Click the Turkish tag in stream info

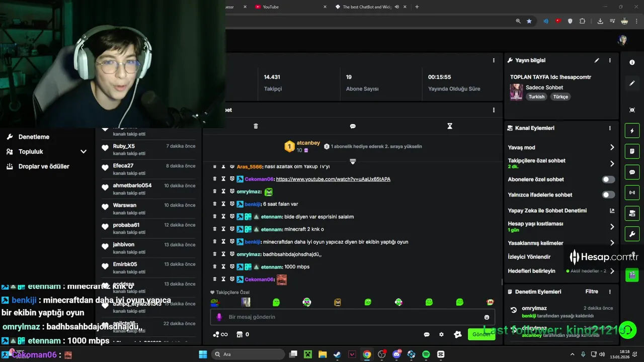click(536, 97)
